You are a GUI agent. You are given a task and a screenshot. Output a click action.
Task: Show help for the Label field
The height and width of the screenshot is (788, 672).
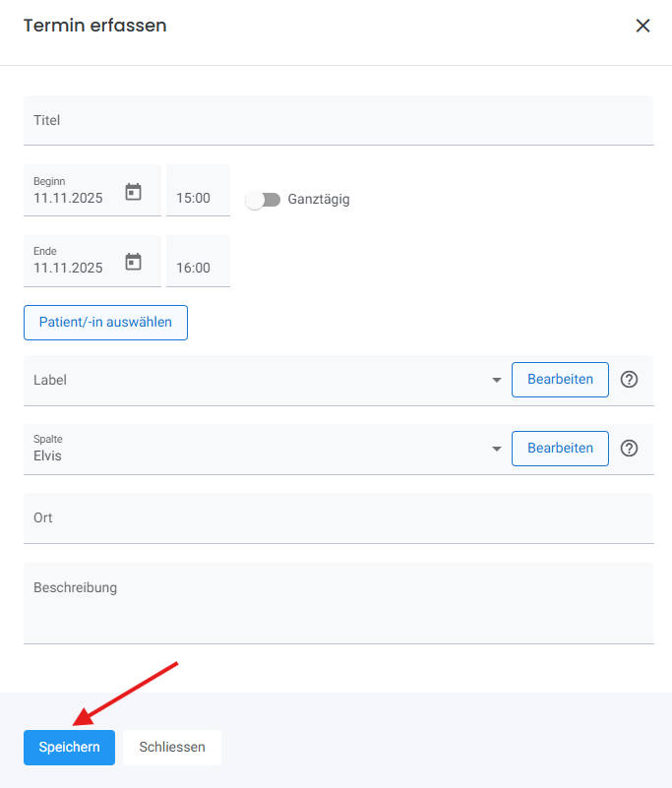click(x=629, y=380)
